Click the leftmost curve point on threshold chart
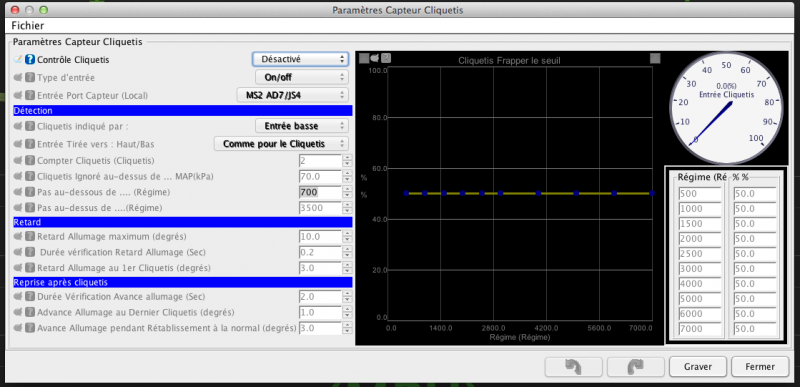Image resolution: width=800 pixels, height=387 pixels. [406, 193]
